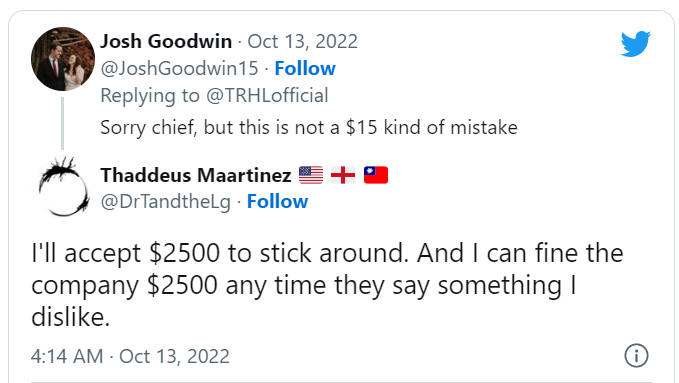Follow the @DrTandtheLg account
The width and height of the screenshot is (679, 383).
click(277, 201)
